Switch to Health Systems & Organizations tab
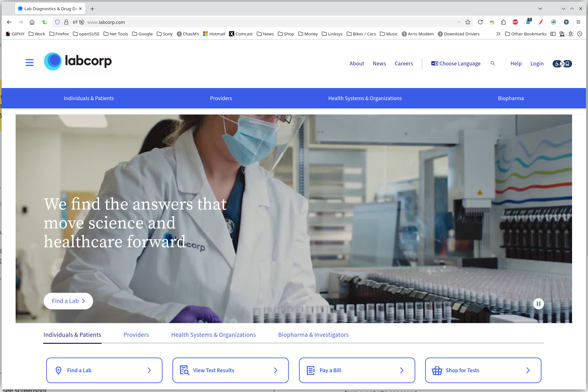Image resolution: width=588 pixels, height=392 pixels. (213, 335)
